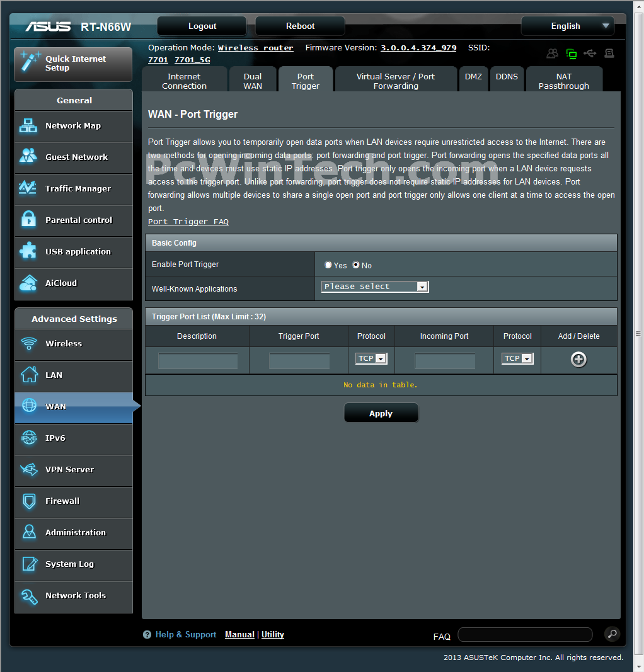Open the Incoming Port protocol dropdown

pyautogui.click(x=517, y=358)
